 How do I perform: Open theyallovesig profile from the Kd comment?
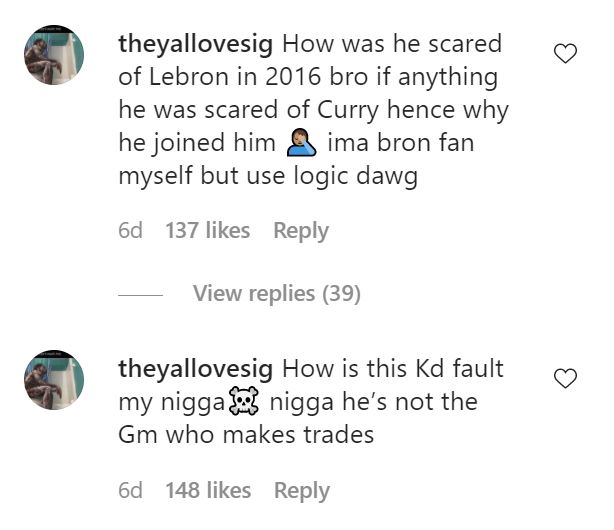197,369
